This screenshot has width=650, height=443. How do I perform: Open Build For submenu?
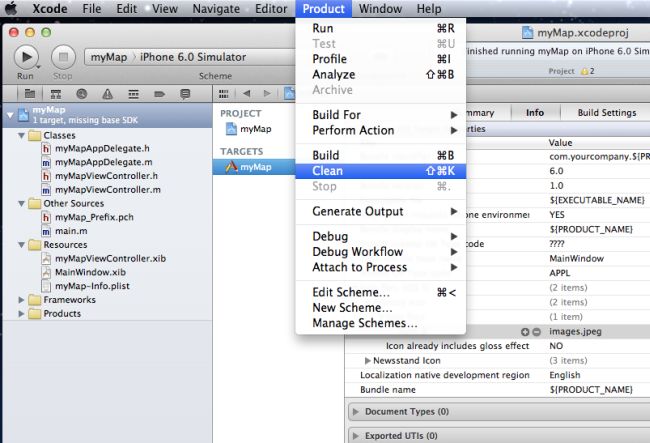pyautogui.click(x=381, y=115)
